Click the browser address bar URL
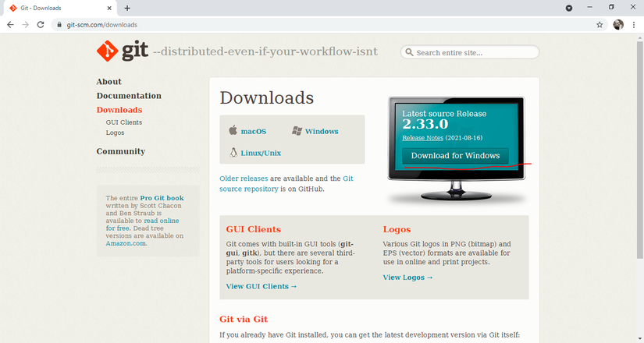 pyautogui.click(x=101, y=25)
